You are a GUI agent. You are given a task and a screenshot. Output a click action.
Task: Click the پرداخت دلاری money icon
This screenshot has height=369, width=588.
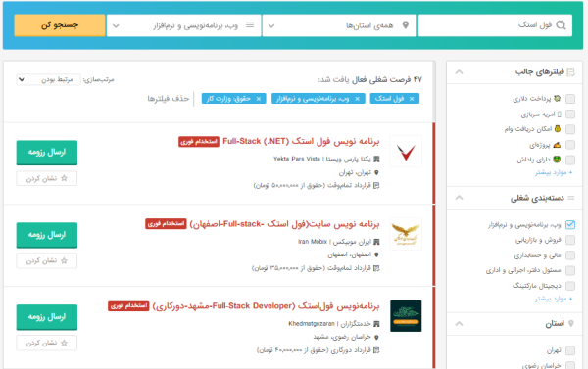pos(557,99)
